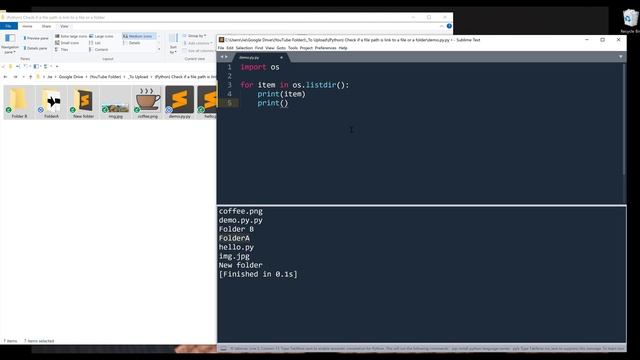Open the Explorer File tab
Viewport: 640px width, 360px height.
coord(9,26)
